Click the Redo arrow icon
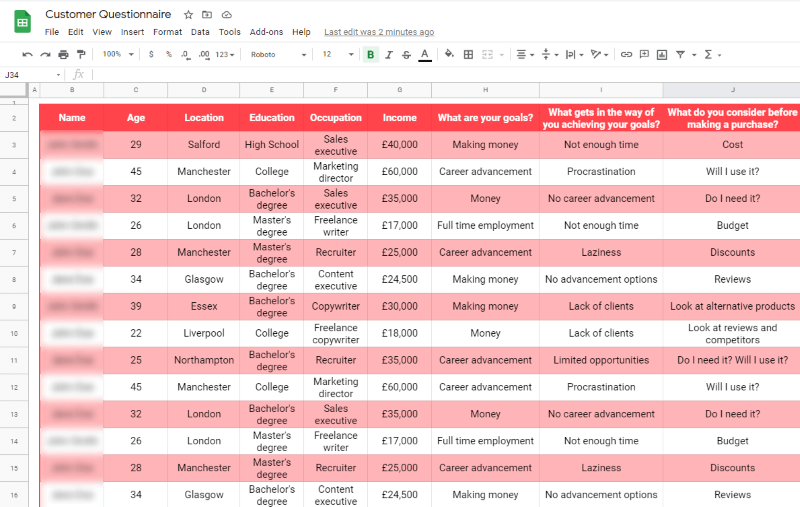The image size is (800, 507). tap(45, 55)
